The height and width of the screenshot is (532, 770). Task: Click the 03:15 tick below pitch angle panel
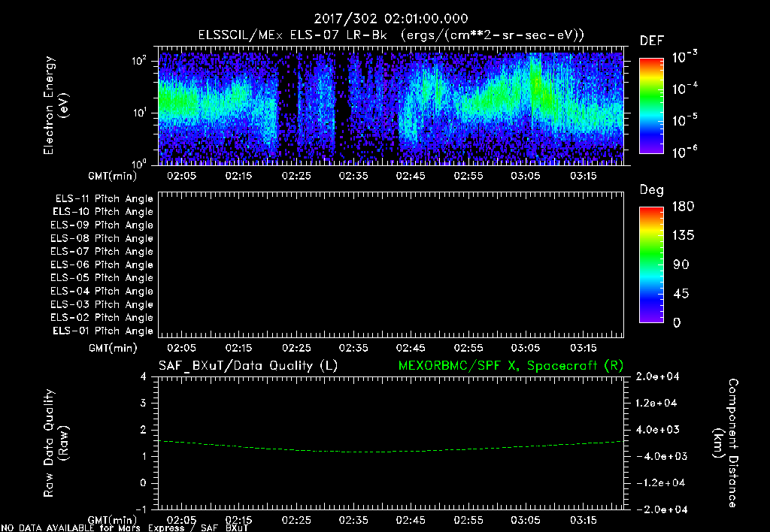[583, 349]
